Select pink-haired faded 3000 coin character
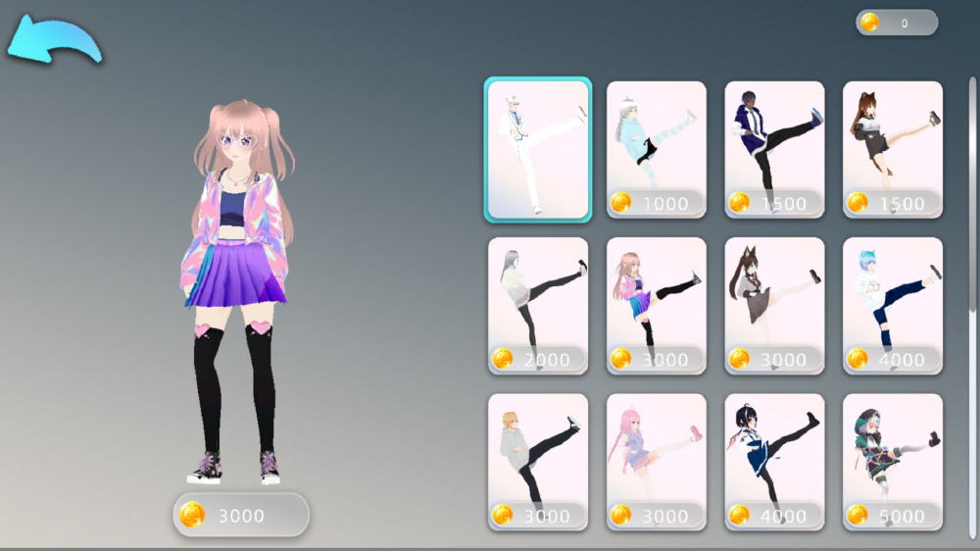This screenshot has width=980, height=551. [656, 461]
